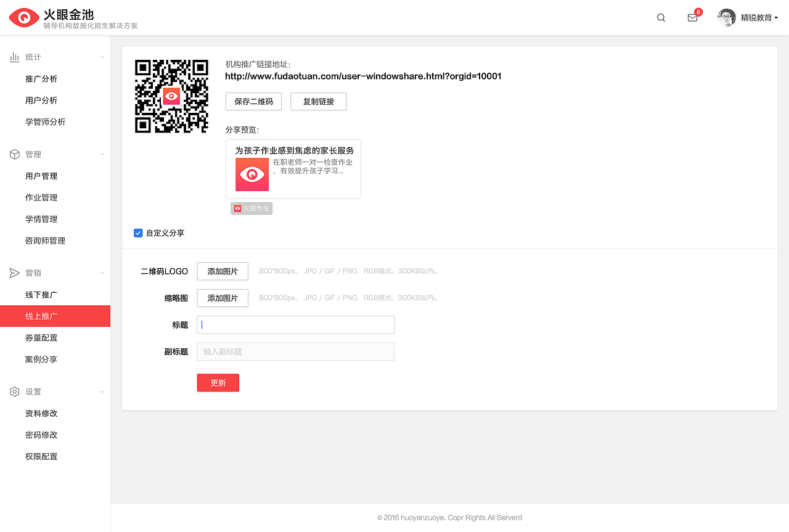Click the 复制链接 button
The image size is (789, 532).
[x=318, y=102]
